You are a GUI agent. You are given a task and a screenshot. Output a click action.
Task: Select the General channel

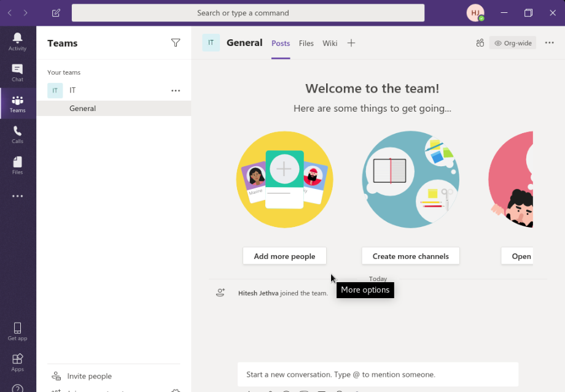tap(114, 109)
